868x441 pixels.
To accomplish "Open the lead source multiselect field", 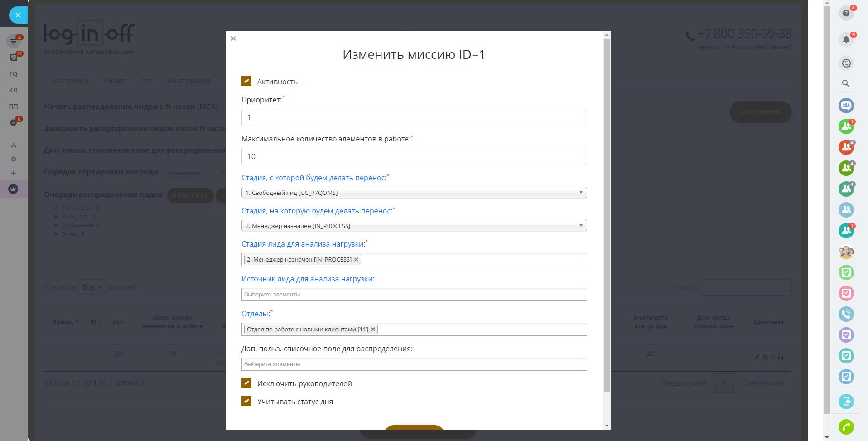I will pyautogui.click(x=414, y=295).
